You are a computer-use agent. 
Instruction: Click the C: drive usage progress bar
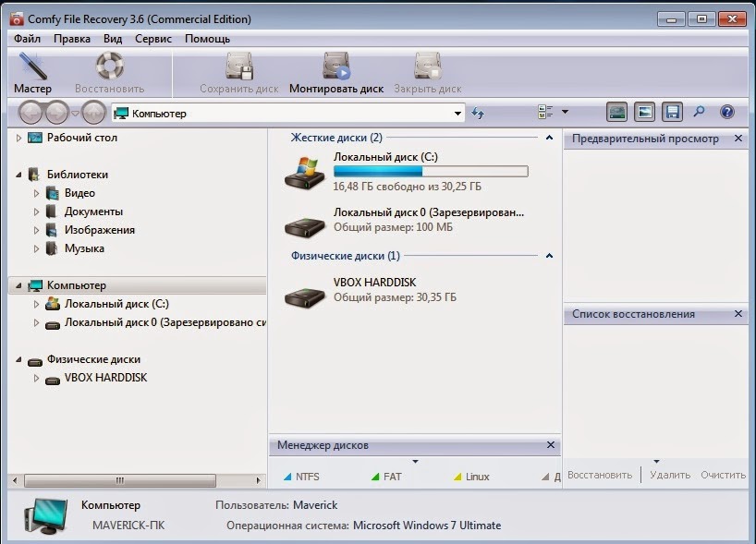click(x=431, y=171)
